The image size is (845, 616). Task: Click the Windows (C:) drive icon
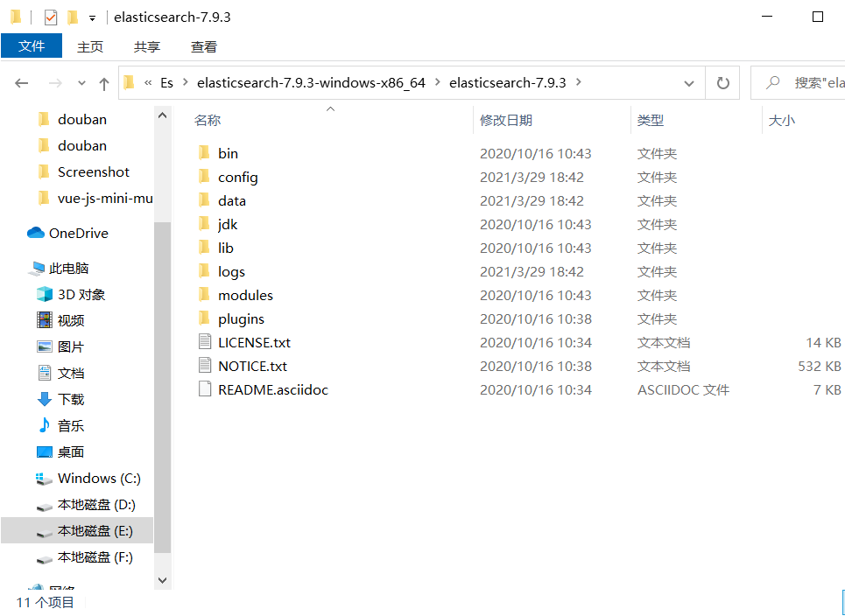[44, 479]
